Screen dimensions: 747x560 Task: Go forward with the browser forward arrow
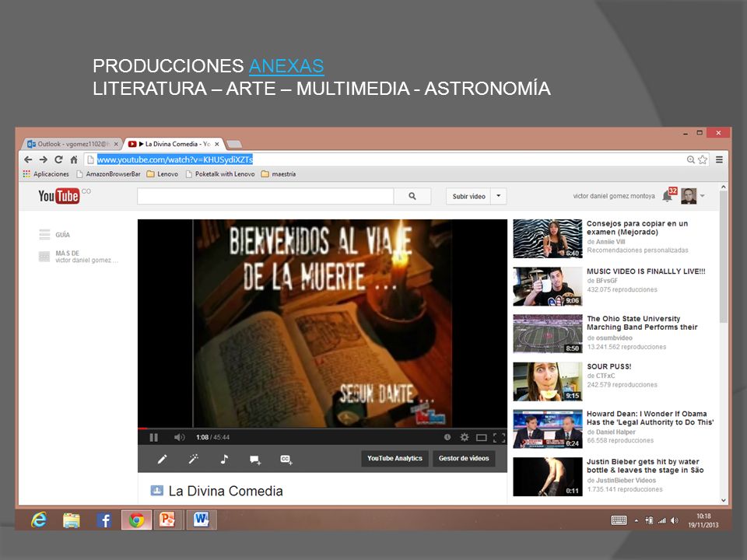click(44, 159)
